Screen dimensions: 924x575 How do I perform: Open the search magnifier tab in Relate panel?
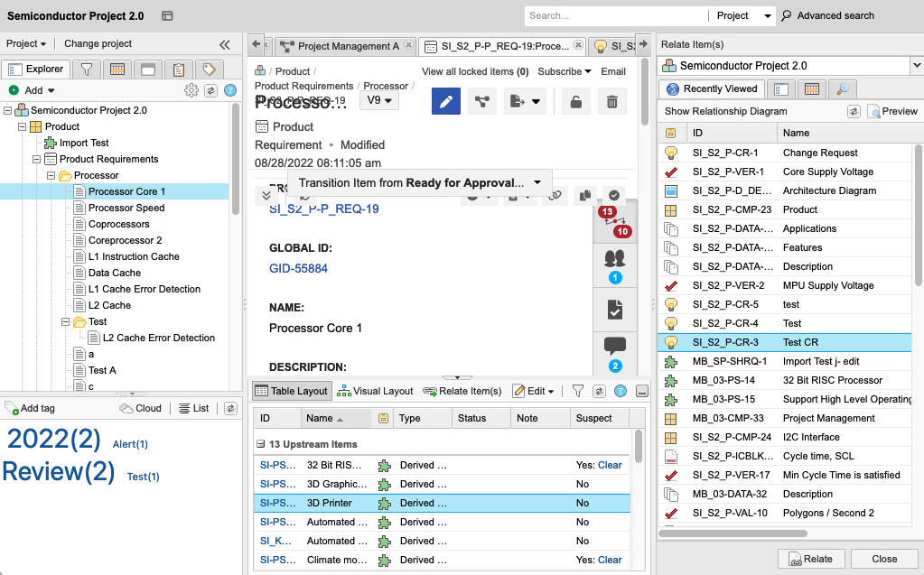[843, 89]
